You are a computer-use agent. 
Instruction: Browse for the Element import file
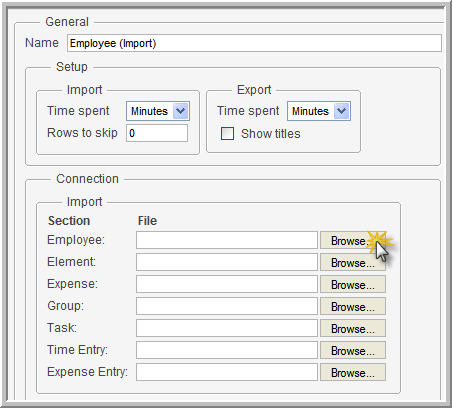tap(353, 262)
